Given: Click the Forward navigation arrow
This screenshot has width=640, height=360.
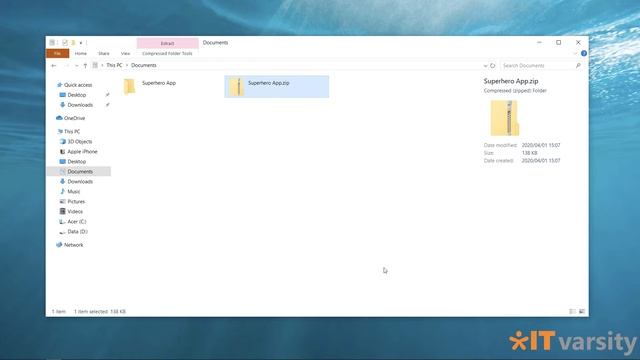Looking at the screenshot, I should pos(66,65).
